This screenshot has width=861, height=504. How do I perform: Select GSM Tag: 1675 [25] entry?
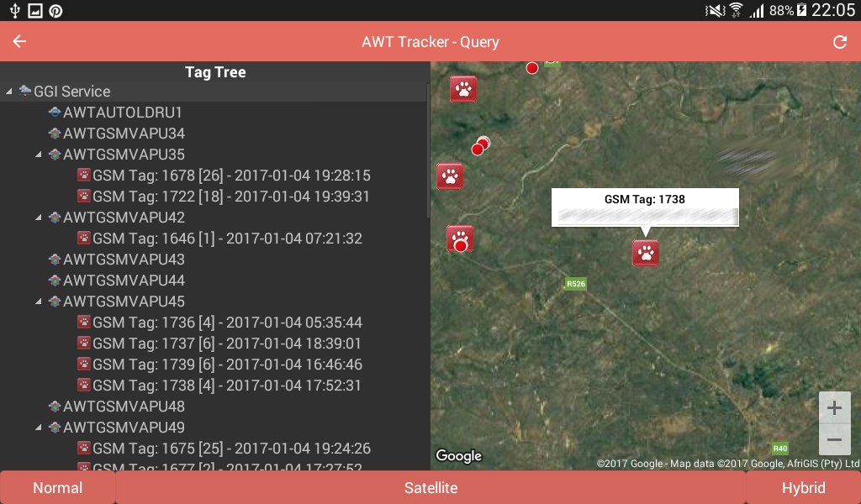tap(232, 449)
